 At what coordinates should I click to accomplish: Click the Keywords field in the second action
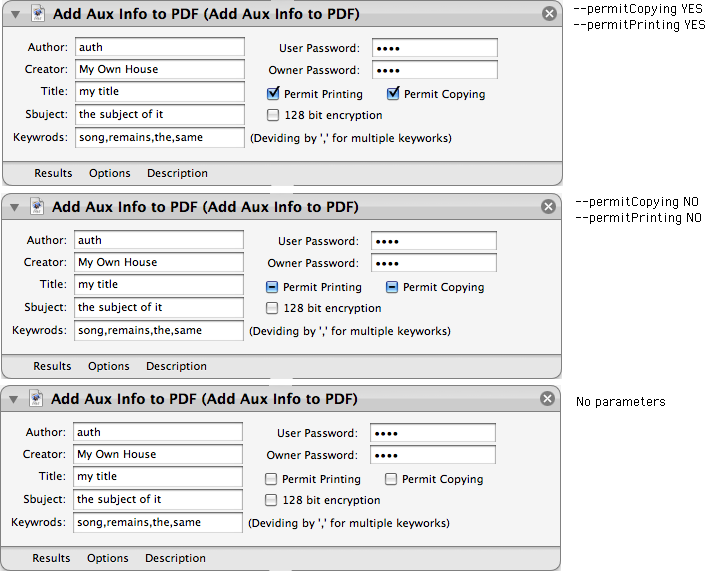point(159,330)
